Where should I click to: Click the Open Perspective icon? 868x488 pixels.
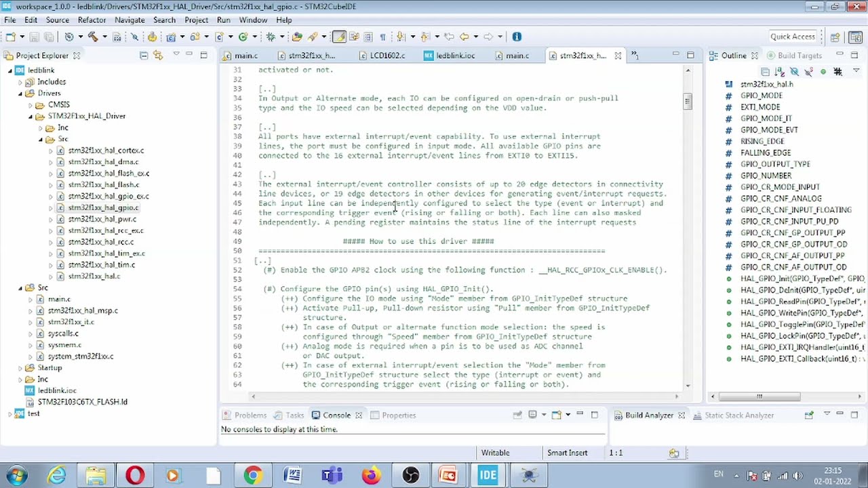(835, 37)
